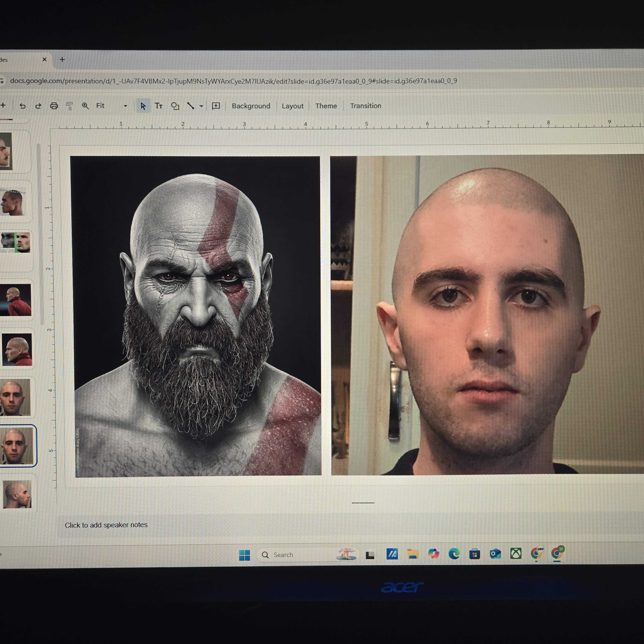Click the Redo arrow icon
The width and height of the screenshot is (644, 644).
[38, 106]
